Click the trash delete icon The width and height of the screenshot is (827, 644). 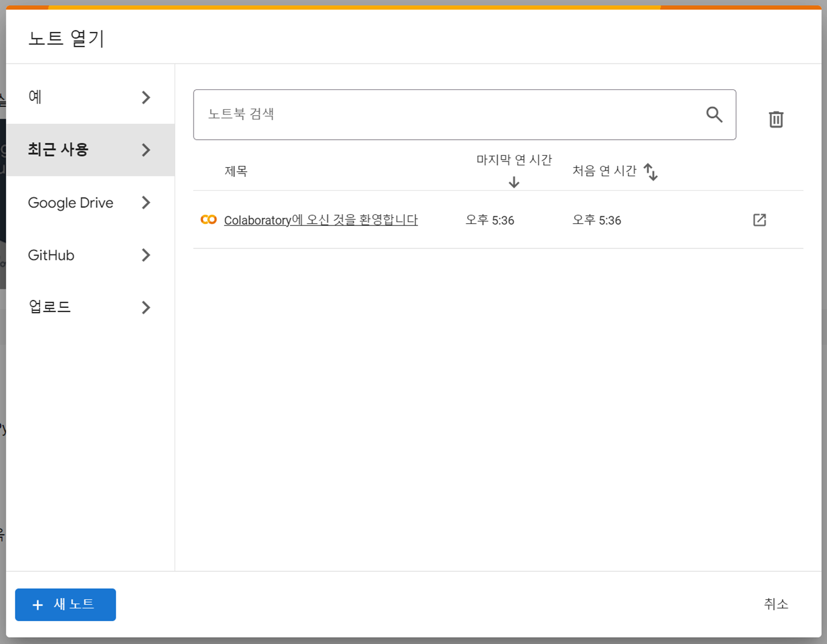[776, 119]
